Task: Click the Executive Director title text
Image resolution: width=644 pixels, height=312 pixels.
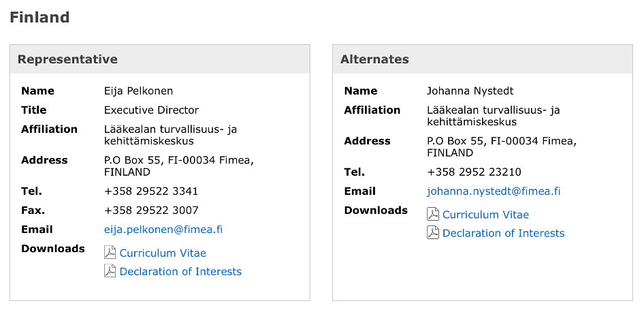Action: 151,110
